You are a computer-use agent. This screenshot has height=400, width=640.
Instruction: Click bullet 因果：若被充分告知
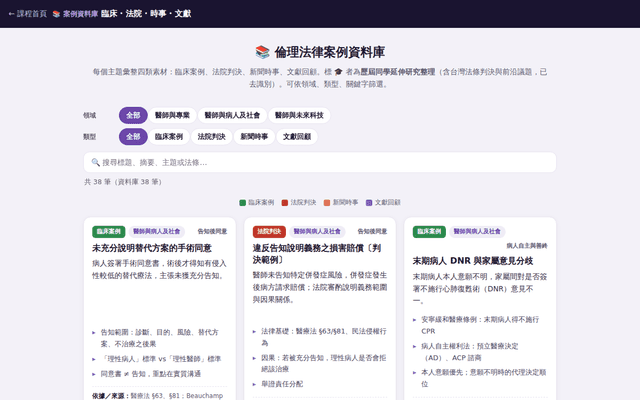[x=324, y=363]
